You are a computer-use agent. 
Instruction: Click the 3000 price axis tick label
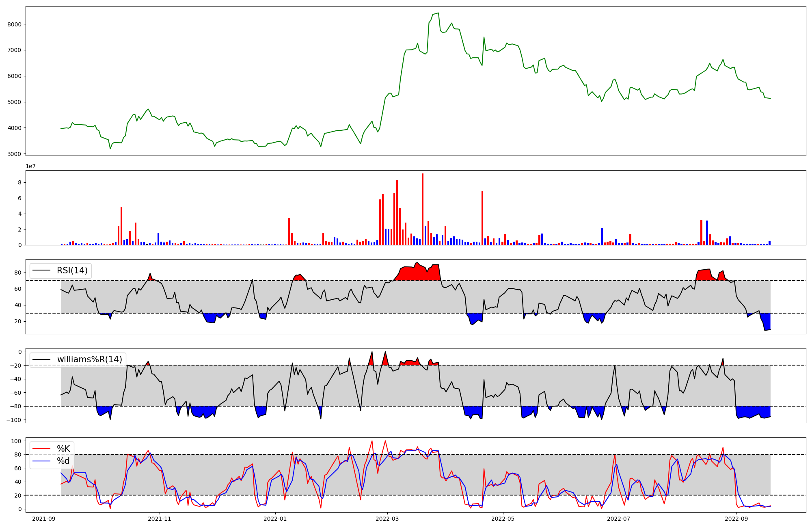coord(15,154)
